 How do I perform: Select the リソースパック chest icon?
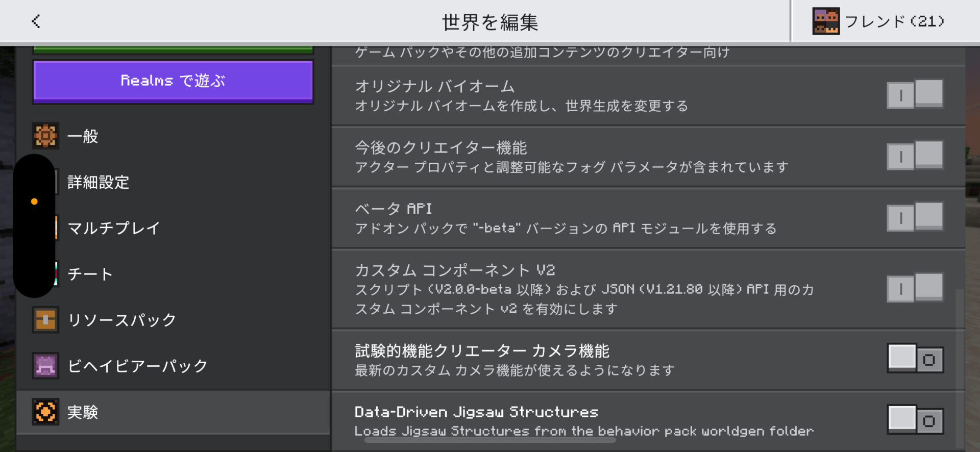(x=45, y=320)
